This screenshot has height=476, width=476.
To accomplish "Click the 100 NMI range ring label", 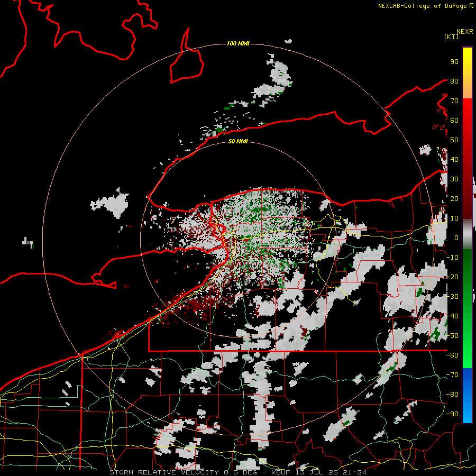I will click(x=238, y=43).
